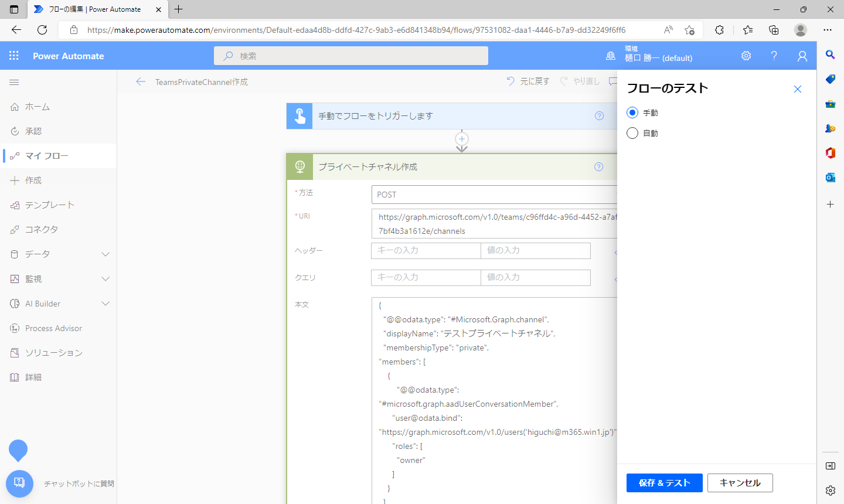Open the 方法 POST dropdown
This screenshot has width=844, height=504.
[494, 195]
